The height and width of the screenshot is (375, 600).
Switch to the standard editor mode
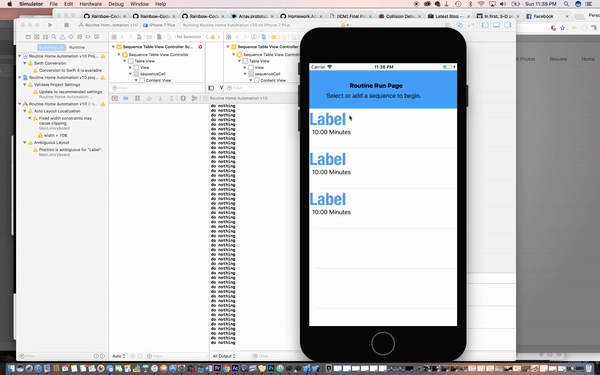tap(448, 25)
